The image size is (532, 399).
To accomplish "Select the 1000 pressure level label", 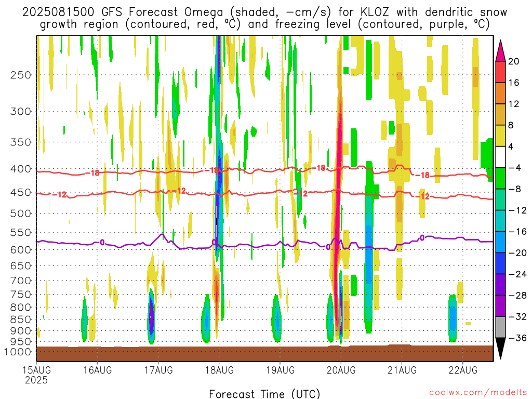I will point(18,352).
